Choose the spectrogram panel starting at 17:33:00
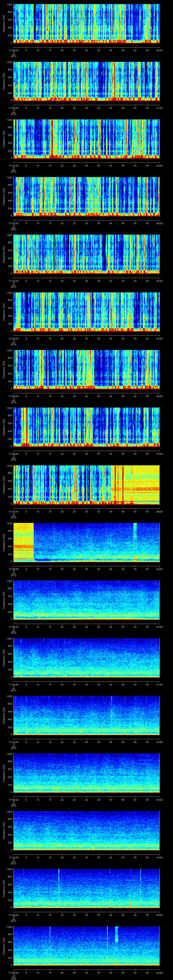 87,254
